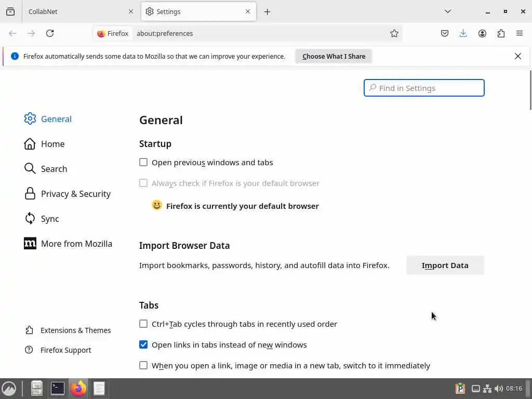Viewport: 532px width, 399px height.
Task: Click the Firefox identity icon in the address bar
Action: (101, 34)
